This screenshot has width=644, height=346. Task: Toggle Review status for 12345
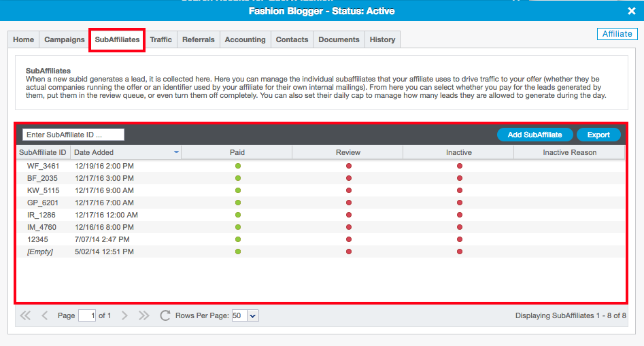pos(349,239)
